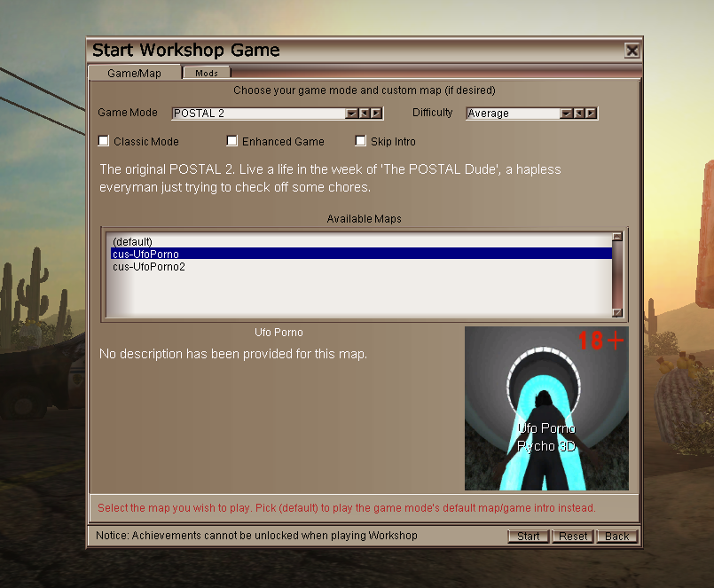The width and height of the screenshot is (714, 588).
Task: Click the map list scroll up arrow
Action: (617, 237)
